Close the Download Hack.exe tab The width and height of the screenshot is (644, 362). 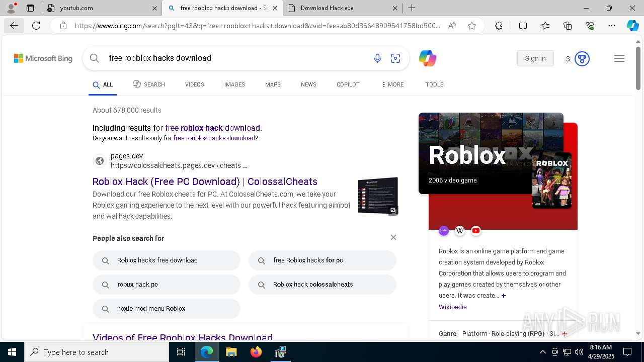pyautogui.click(x=395, y=8)
